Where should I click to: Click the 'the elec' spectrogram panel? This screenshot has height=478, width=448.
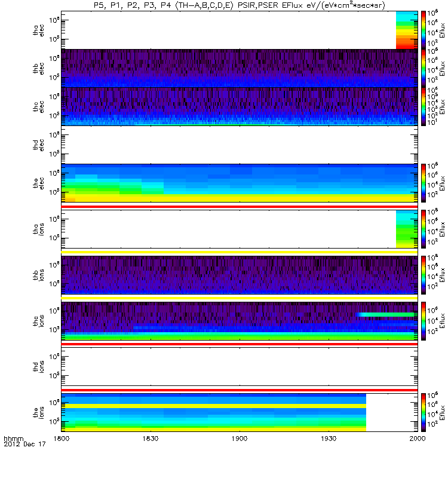click(240, 183)
